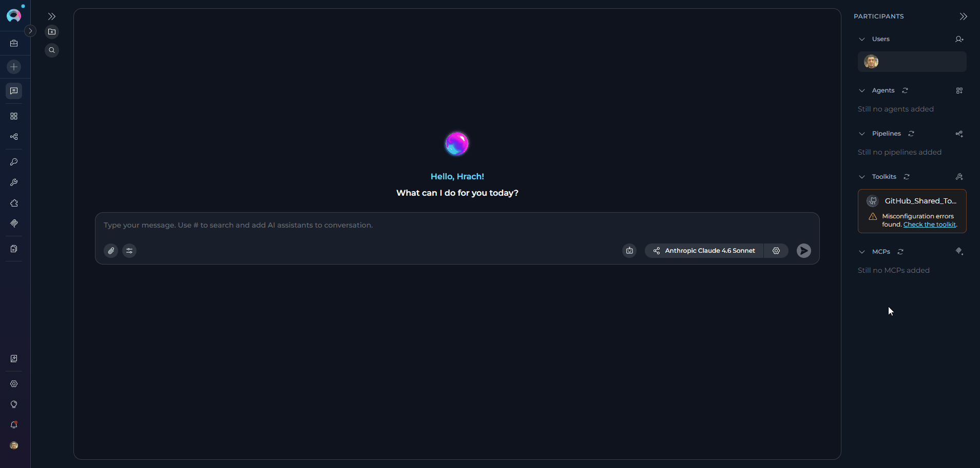Toggle the sidebar open with the chevron arrow
The width and height of the screenshot is (980, 468).
[30, 31]
